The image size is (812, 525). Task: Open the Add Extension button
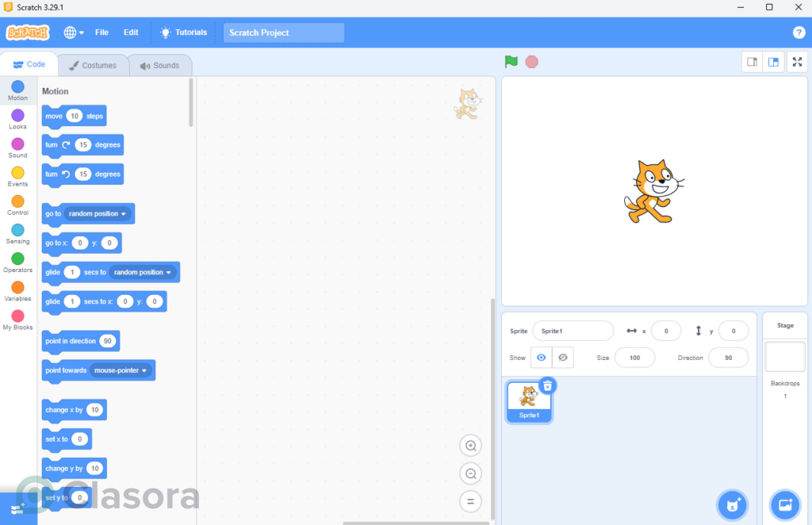pyautogui.click(x=17, y=508)
